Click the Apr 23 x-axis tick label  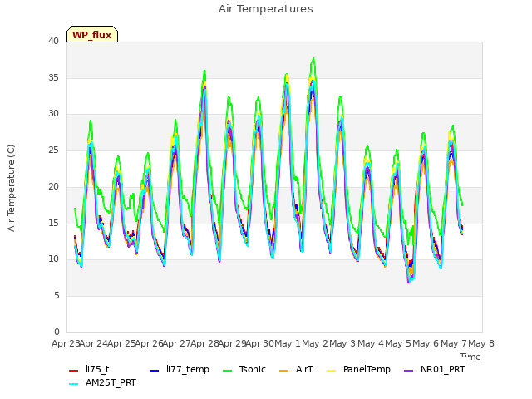tap(66, 343)
